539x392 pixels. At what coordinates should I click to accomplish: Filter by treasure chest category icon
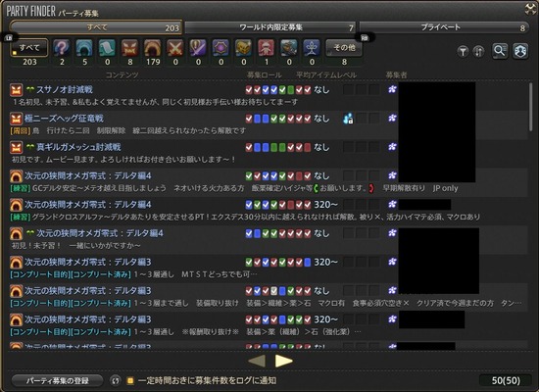[243, 48]
